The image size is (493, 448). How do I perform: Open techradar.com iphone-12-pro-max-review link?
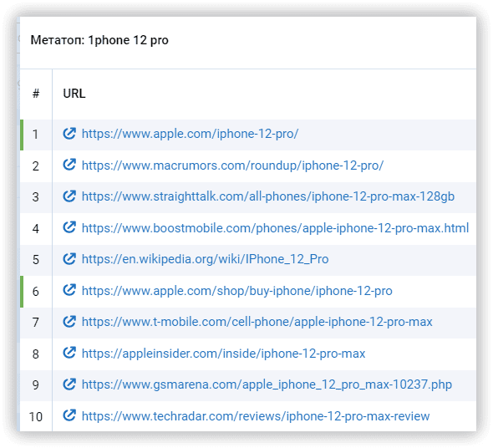[256, 416]
